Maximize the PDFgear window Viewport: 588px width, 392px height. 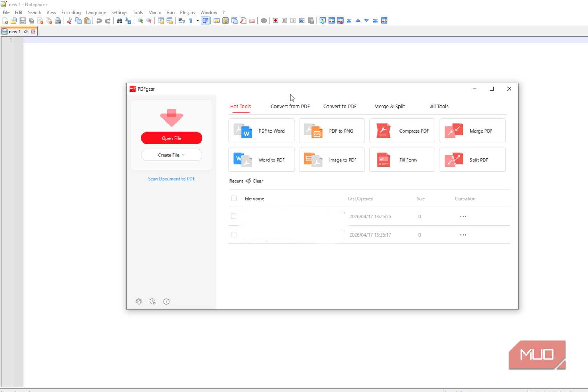[492, 89]
